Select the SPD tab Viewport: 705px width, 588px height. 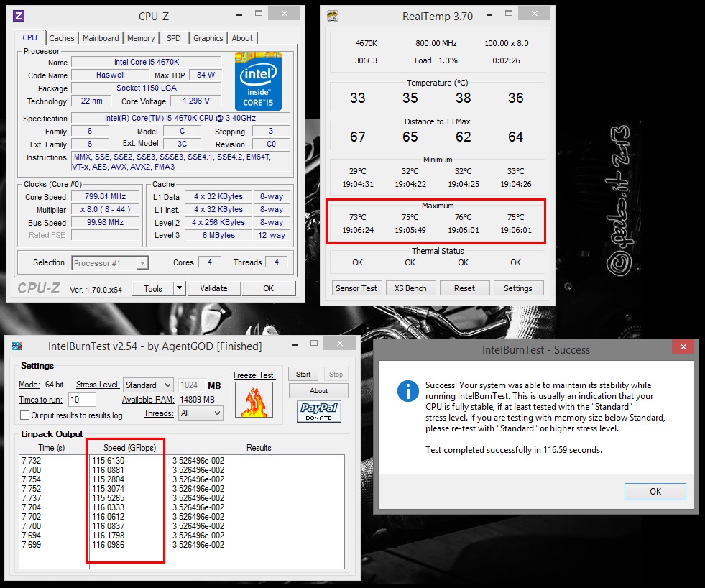point(173,38)
